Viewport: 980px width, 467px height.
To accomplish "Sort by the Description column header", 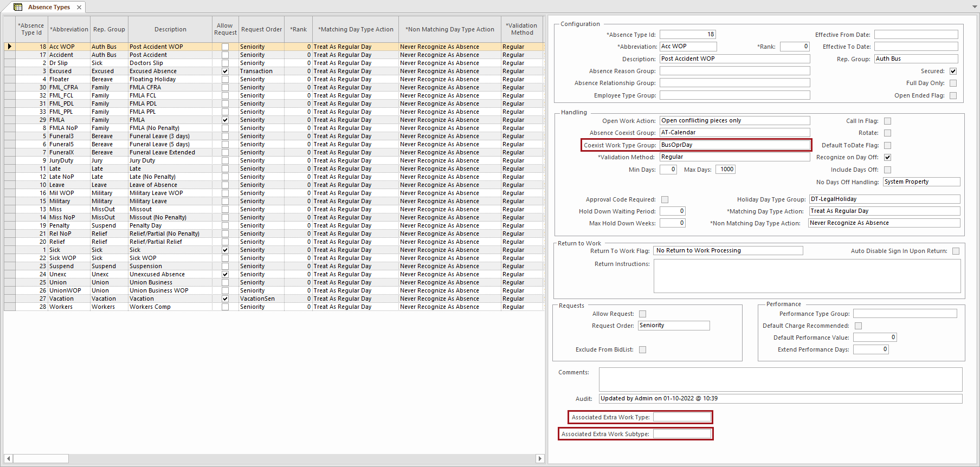I will pyautogui.click(x=170, y=29).
